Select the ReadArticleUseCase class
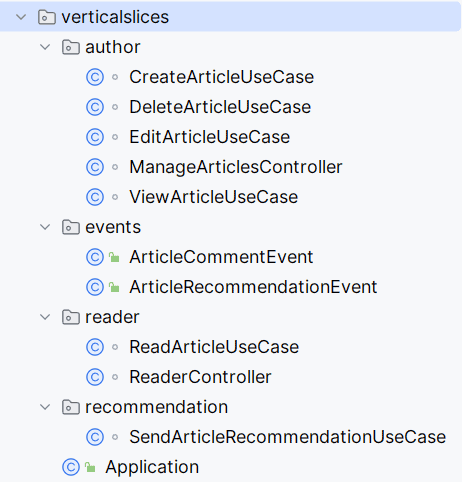Viewport: 462px width, 482px height. (214, 347)
